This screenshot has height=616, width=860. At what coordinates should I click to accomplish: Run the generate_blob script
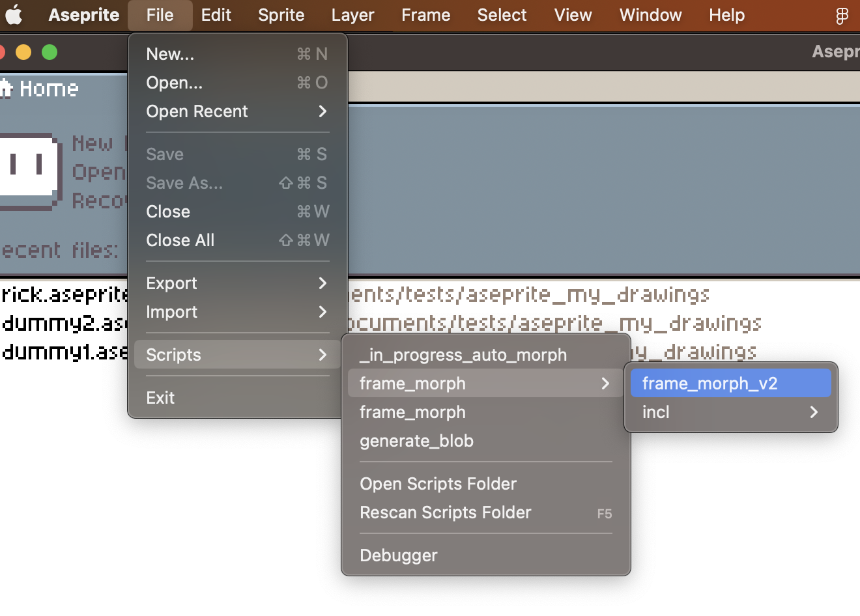(x=416, y=441)
